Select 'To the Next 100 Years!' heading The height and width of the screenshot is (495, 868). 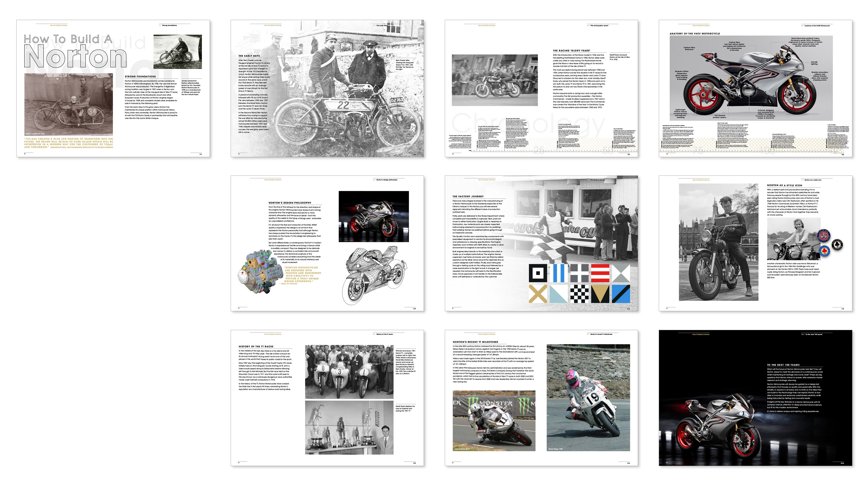(x=783, y=365)
